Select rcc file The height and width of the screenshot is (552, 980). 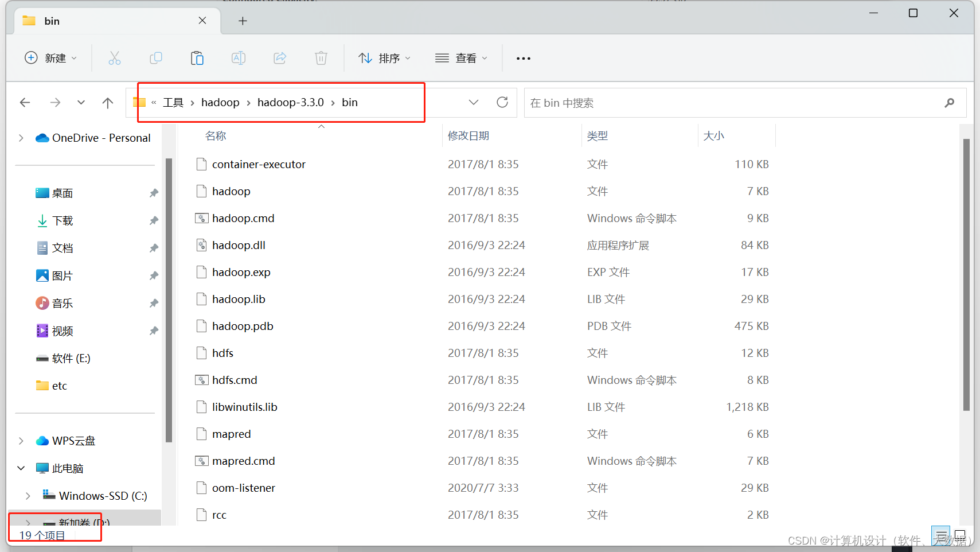point(219,515)
